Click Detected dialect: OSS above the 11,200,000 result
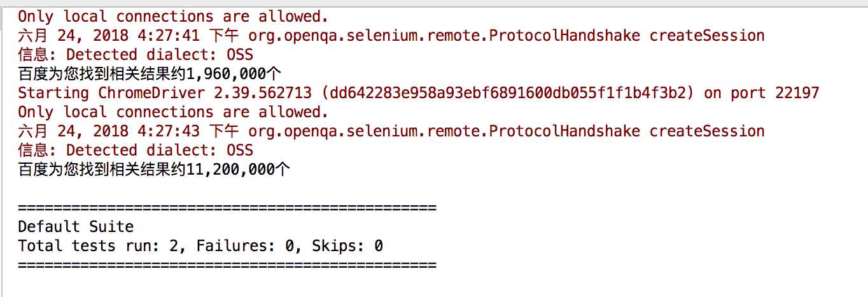The height and width of the screenshot is (297, 868). [x=160, y=150]
